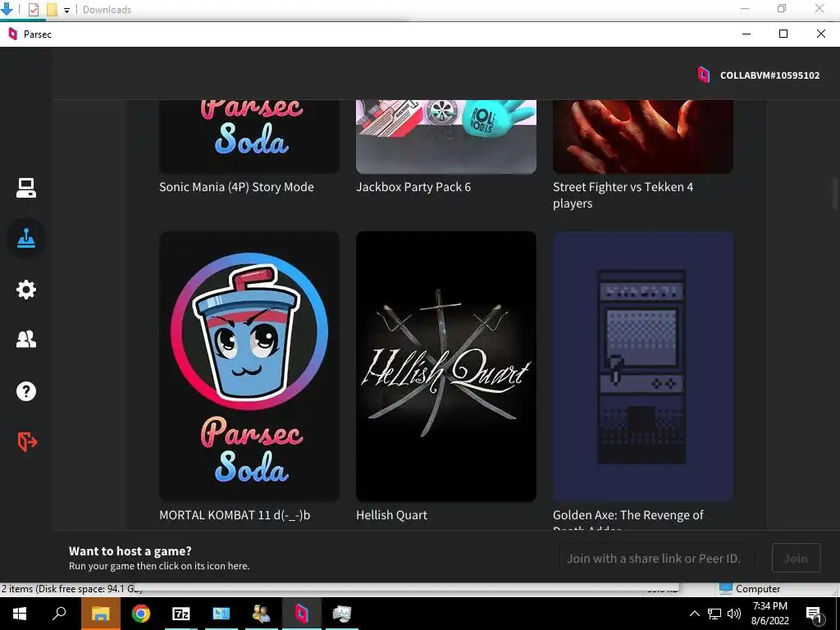Open the clock showing 7:34 PM

pos(769,614)
